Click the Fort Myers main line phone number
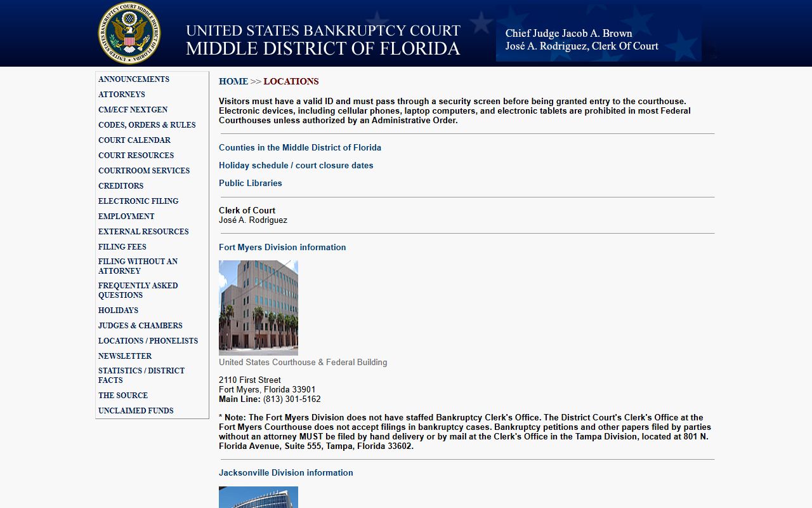This screenshot has height=508, width=812. click(292, 399)
